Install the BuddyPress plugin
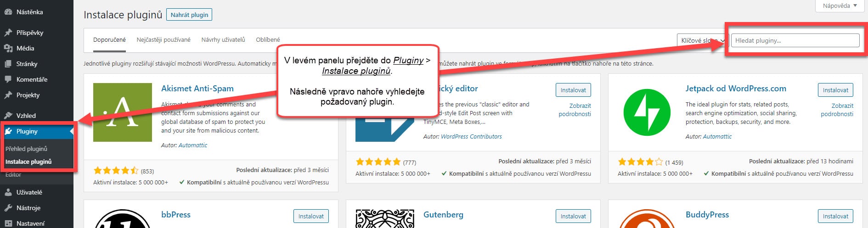The image size is (868, 228). click(x=835, y=216)
